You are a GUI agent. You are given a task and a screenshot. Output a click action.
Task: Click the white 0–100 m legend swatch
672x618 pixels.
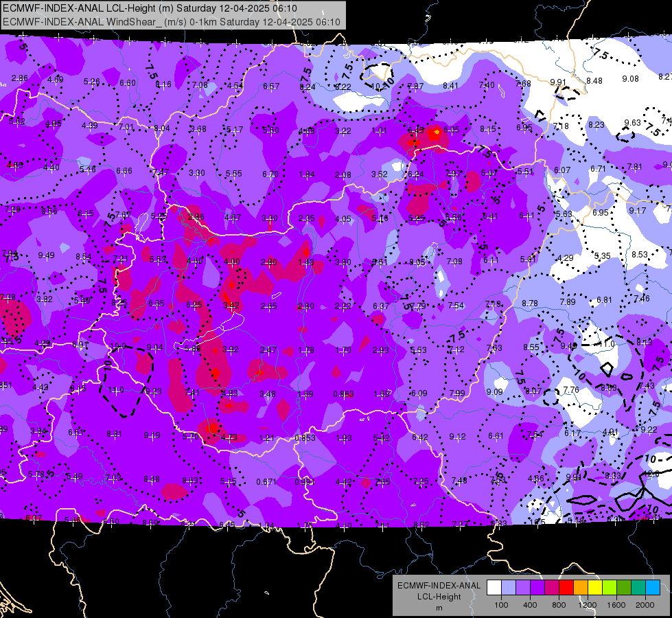pyautogui.click(x=494, y=587)
